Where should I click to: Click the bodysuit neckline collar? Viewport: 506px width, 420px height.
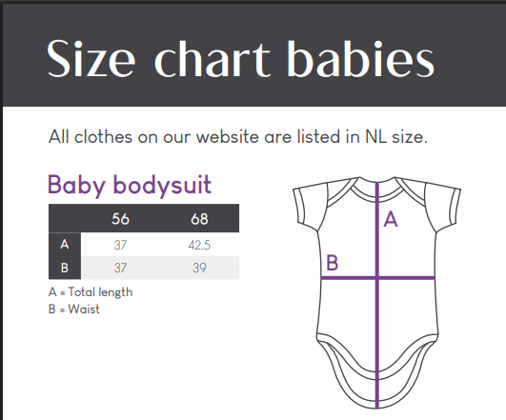[377, 188]
